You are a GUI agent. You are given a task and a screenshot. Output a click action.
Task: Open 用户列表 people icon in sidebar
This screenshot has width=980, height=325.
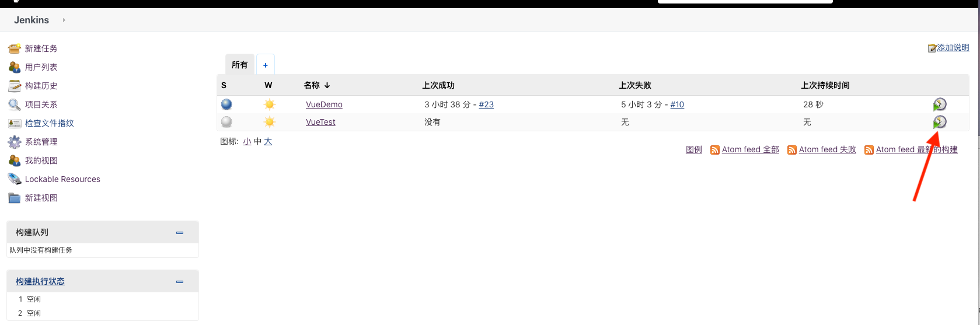click(x=15, y=67)
